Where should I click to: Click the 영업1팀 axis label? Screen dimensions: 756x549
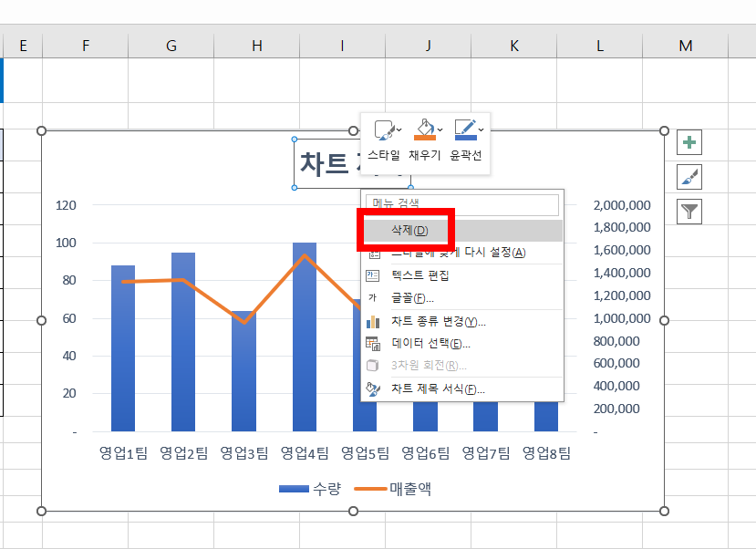pyautogui.click(x=123, y=453)
